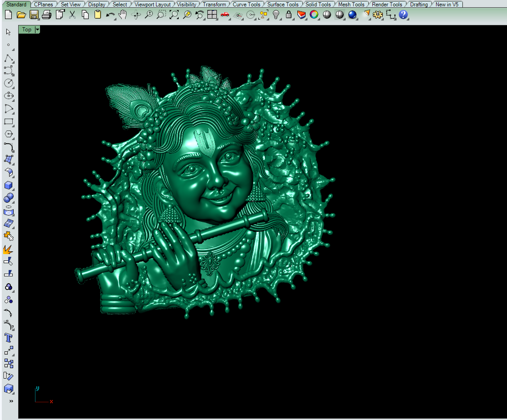
Task: Save the model with floppy icon
Action: [34, 15]
